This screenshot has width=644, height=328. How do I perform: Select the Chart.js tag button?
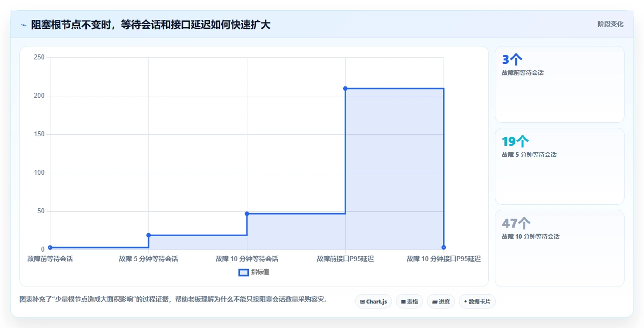pyautogui.click(x=374, y=302)
